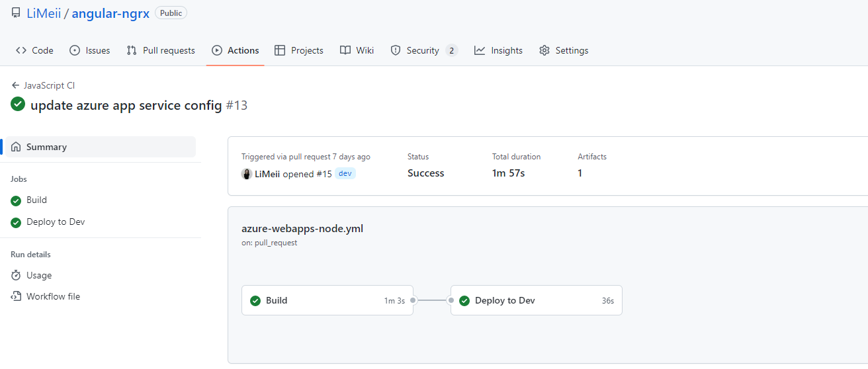Click total duration 1m 57s

coord(509,173)
